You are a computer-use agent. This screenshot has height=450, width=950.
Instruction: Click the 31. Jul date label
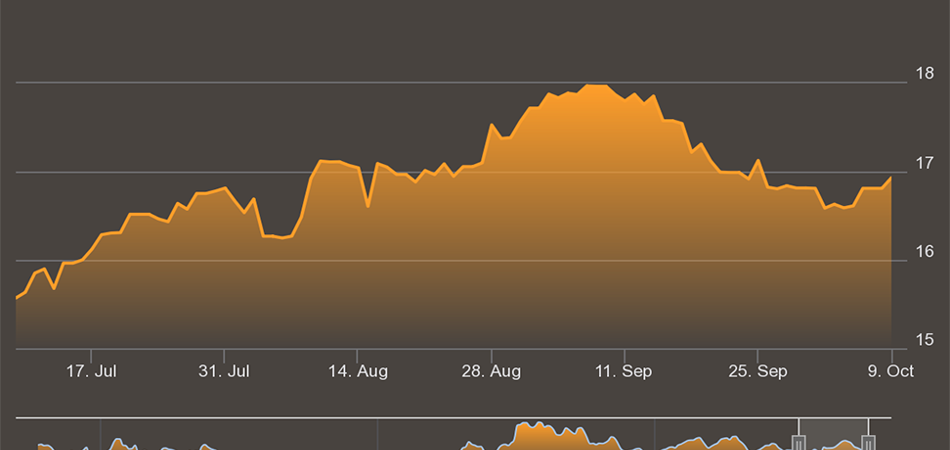224,371
